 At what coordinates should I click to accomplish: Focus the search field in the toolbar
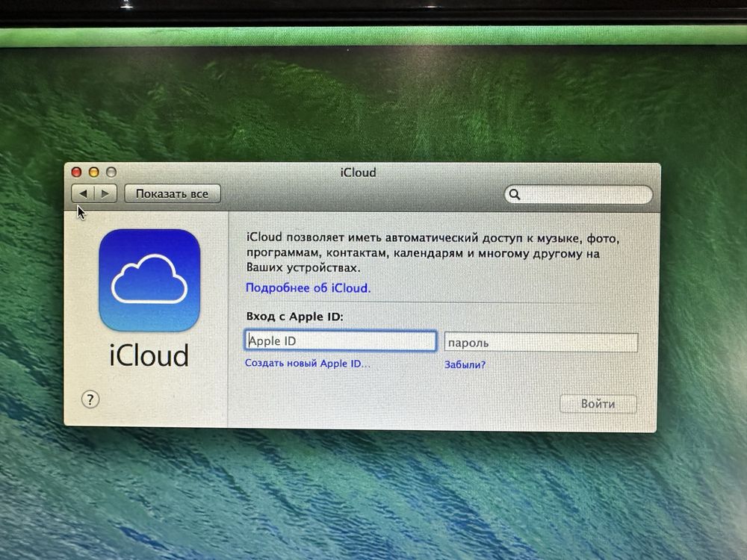[x=578, y=194]
